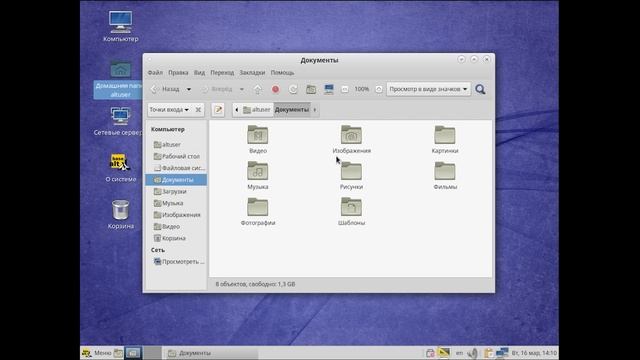Screen dimensions: 640x360
Task: Select the Рисунки folder icon
Action: (x=351, y=171)
